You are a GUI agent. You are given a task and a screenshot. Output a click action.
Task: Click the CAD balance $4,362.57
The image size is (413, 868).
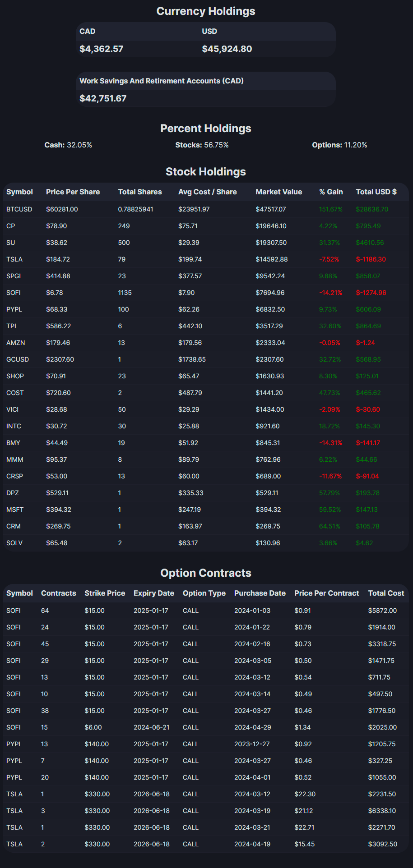(x=101, y=49)
